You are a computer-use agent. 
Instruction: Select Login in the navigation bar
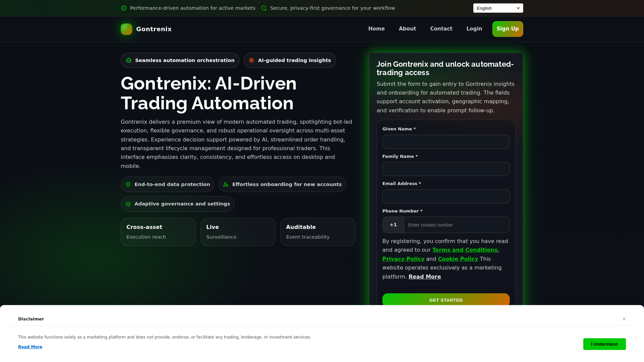click(474, 29)
